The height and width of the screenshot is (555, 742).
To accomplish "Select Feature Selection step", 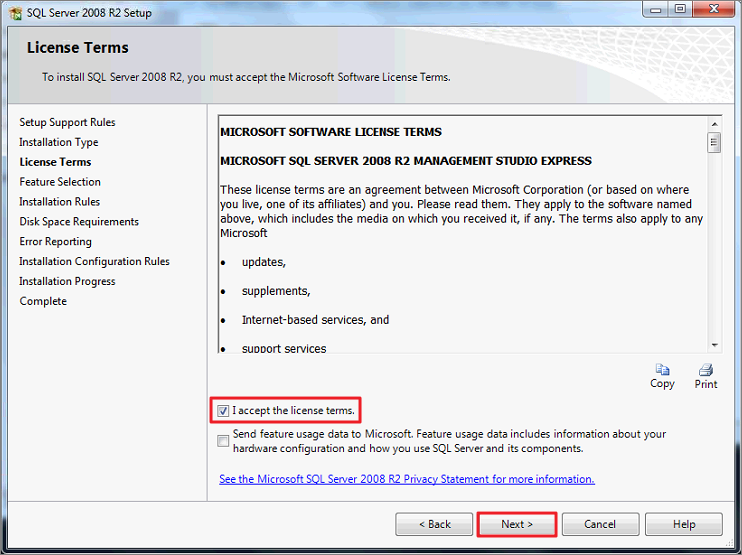I will point(60,182).
